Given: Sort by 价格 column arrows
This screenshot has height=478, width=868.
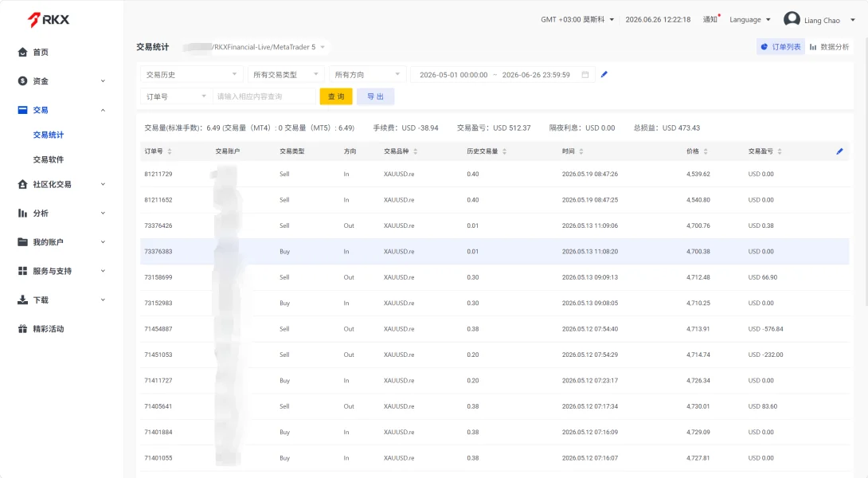Looking at the screenshot, I should click(706, 151).
